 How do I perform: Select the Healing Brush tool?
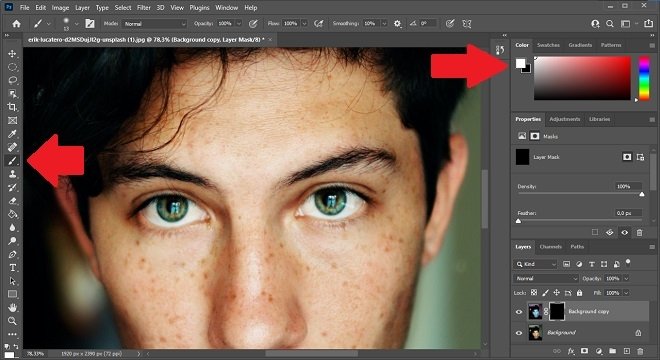(12, 147)
